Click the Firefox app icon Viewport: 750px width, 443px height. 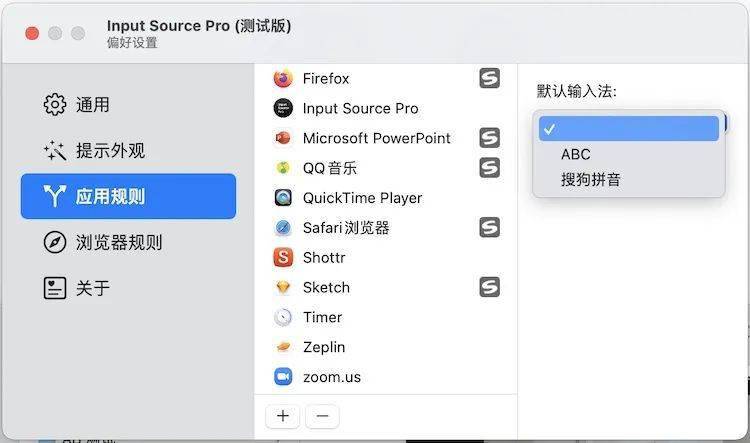coord(283,78)
